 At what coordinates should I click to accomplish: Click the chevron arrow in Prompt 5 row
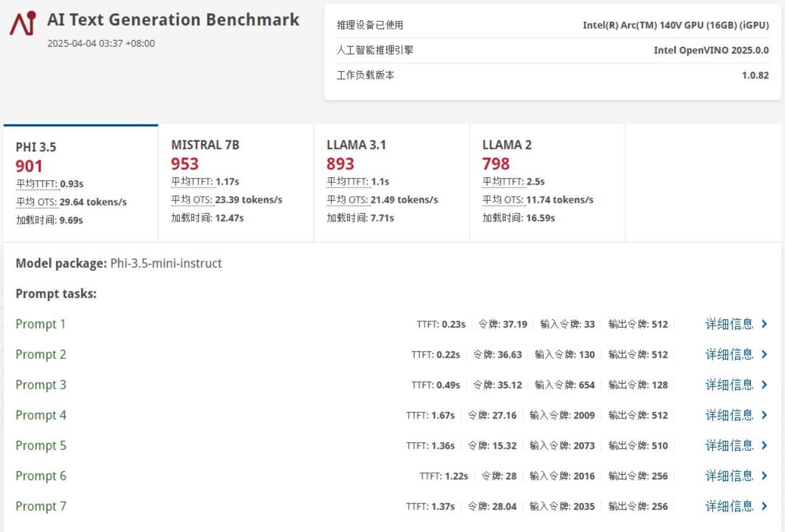pyautogui.click(x=764, y=446)
